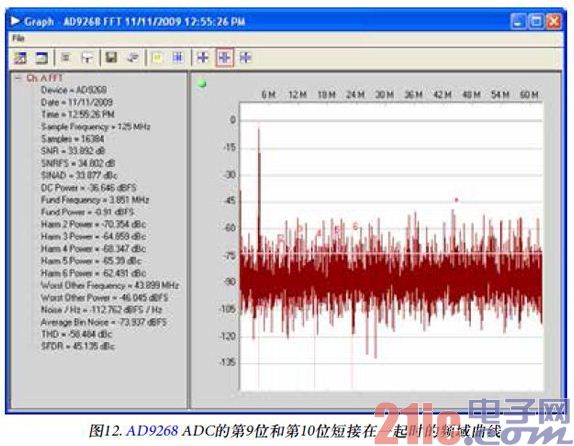Viewport: 574px width, 446px height.
Task: Click the 6 M frequency axis label
Action: (x=268, y=94)
